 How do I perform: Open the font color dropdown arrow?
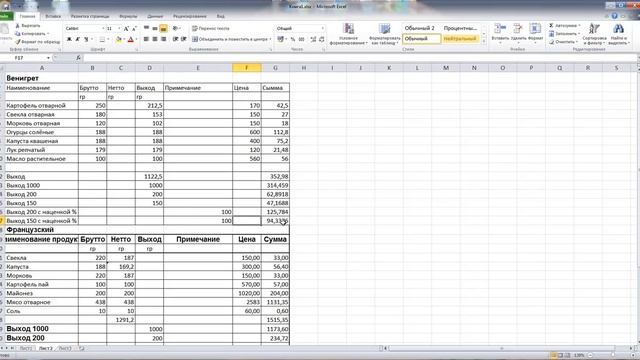click(x=136, y=39)
